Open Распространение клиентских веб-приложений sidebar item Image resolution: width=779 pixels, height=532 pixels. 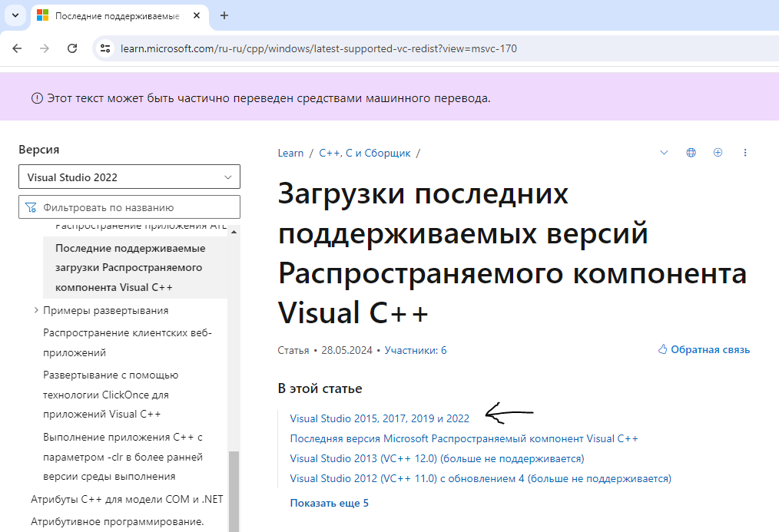[128, 342]
